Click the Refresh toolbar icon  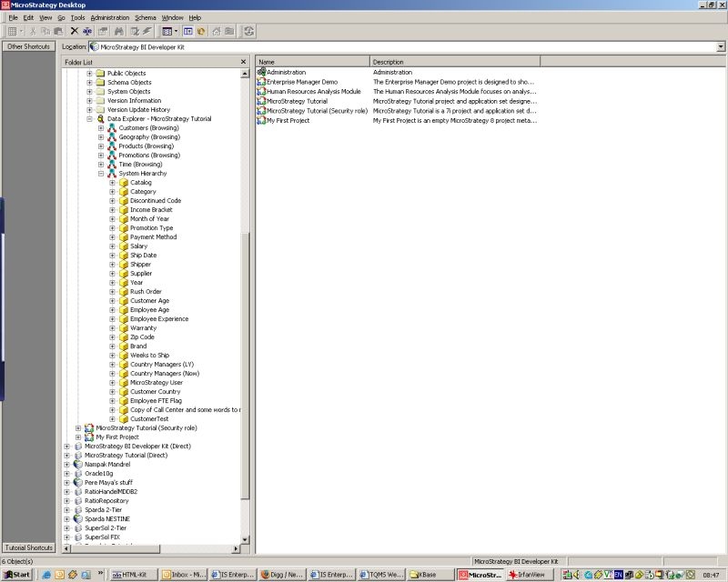click(249, 31)
